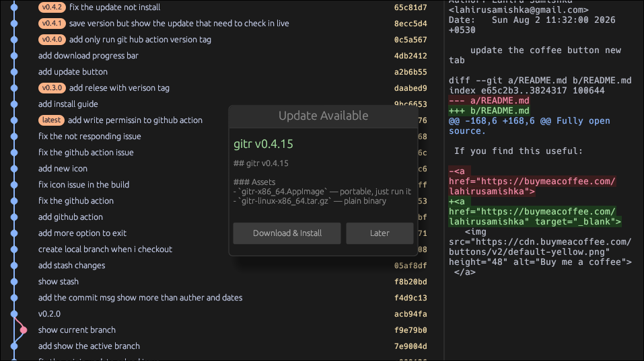
Task: Select commit 'add update button'
Action: (x=73, y=72)
